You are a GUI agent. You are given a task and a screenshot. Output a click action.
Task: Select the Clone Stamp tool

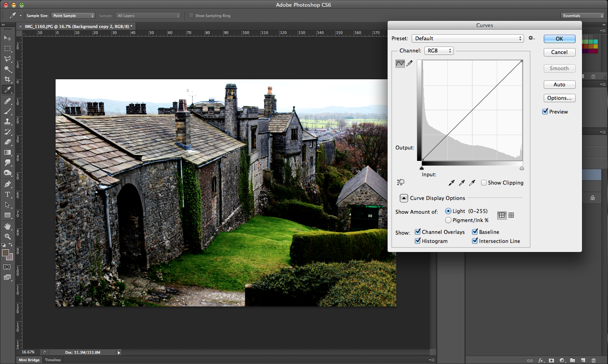pyautogui.click(x=7, y=121)
